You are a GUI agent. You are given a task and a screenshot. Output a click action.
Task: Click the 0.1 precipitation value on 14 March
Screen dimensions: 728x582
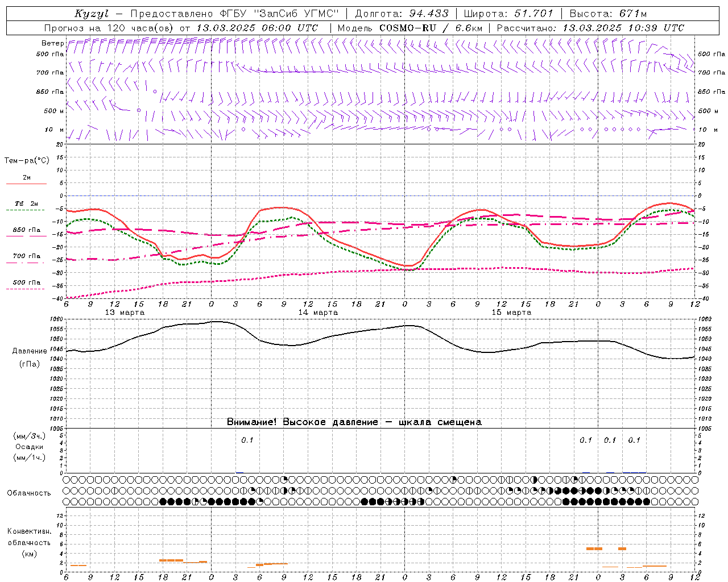(x=247, y=440)
